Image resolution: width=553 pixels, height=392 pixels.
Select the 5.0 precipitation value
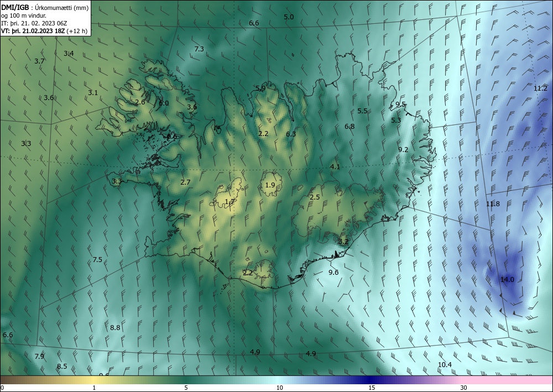[289, 17]
